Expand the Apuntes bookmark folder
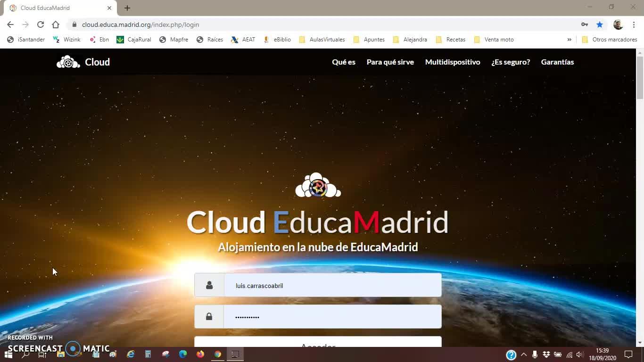The image size is (644, 362). 369,40
